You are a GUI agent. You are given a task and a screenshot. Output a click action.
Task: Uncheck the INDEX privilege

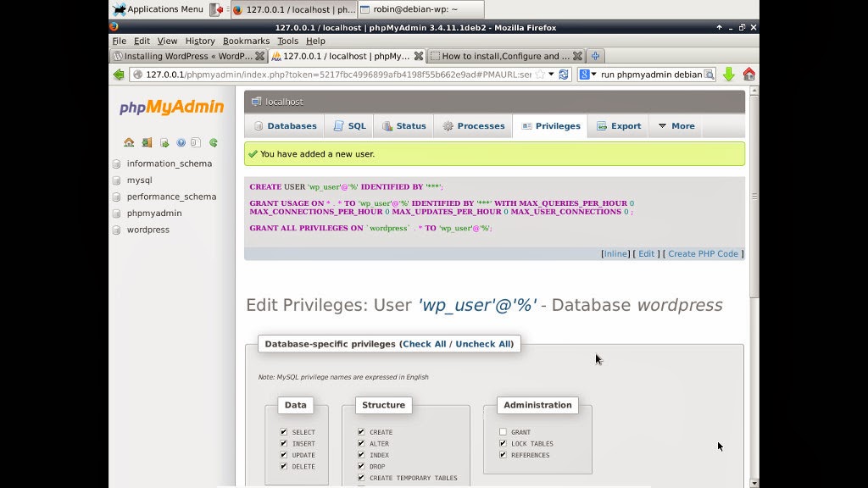coord(361,455)
